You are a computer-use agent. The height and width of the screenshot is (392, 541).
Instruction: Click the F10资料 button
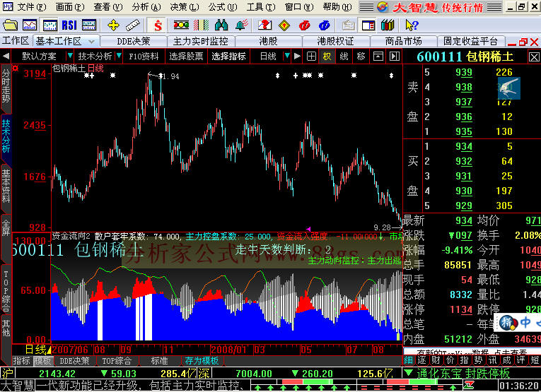click(x=144, y=56)
